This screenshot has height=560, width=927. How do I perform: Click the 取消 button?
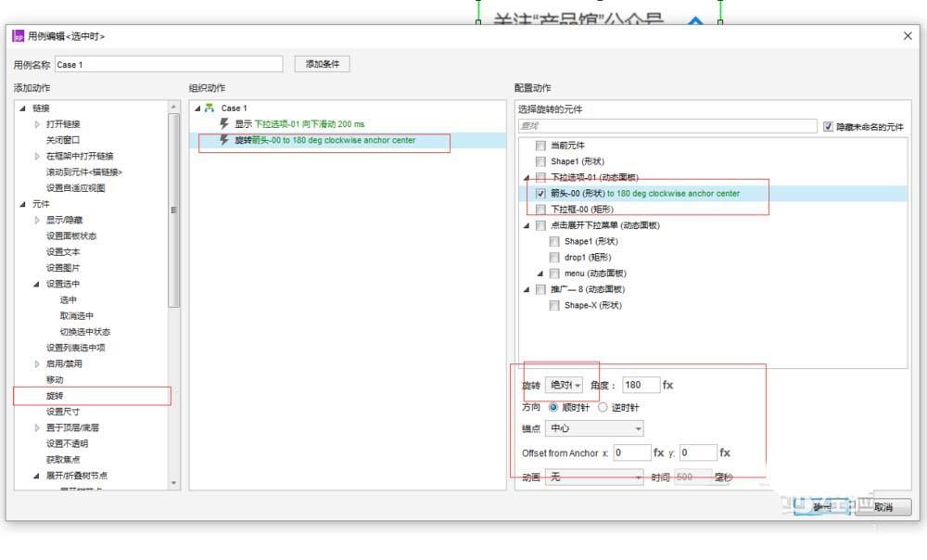[883, 507]
